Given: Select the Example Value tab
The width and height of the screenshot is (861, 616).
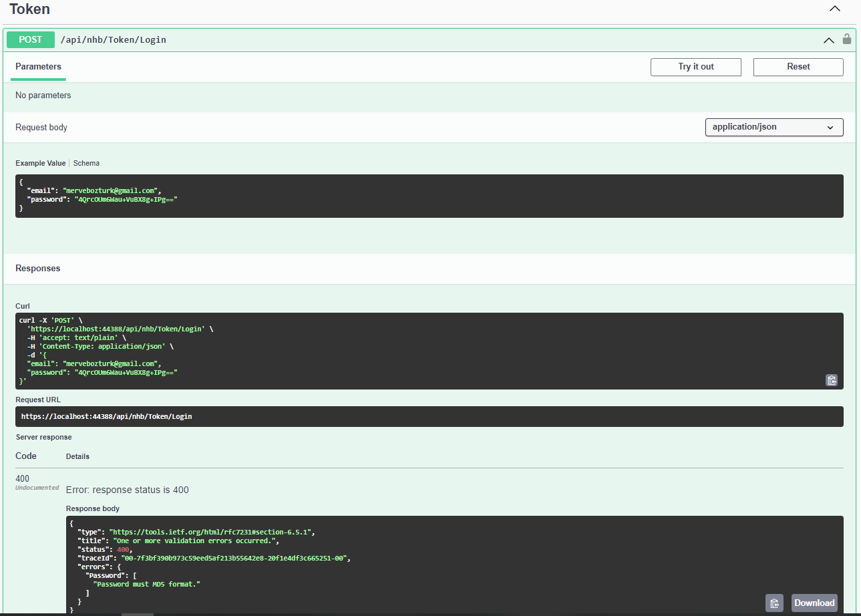Looking at the screenshot, I should (40, 162).
